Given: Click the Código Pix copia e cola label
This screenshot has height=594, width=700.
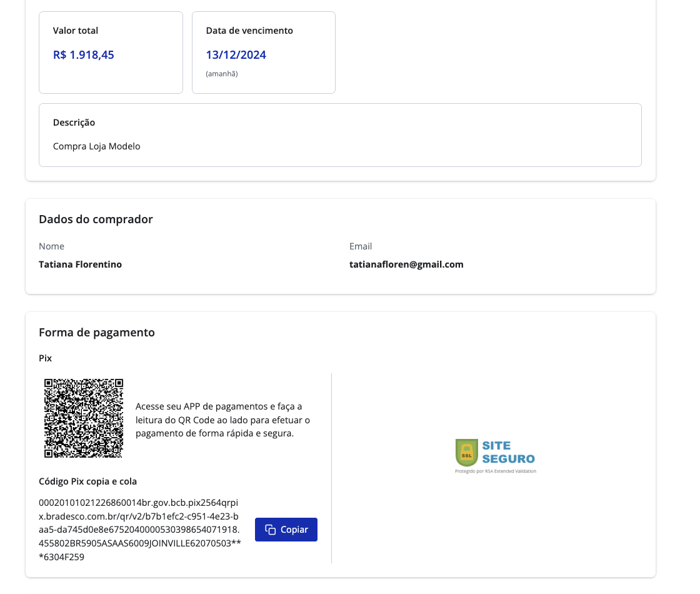Looking at the screenshot, I should pos(87,481).
